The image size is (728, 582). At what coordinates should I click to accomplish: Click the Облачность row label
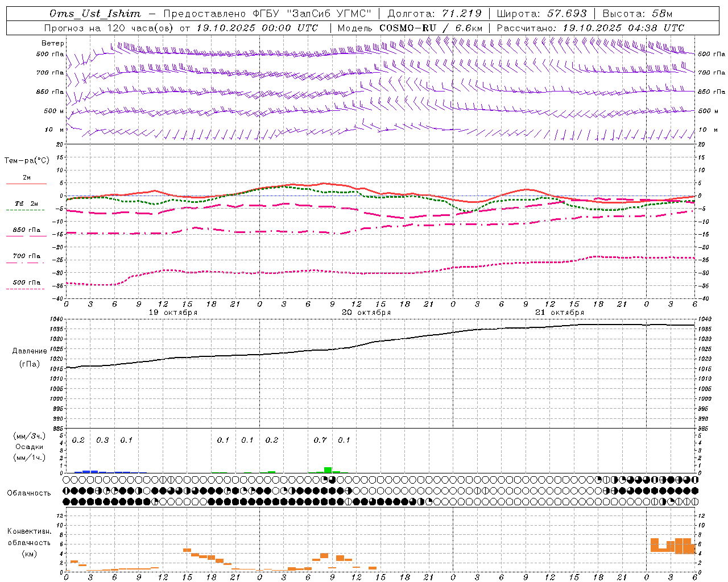tap(29, 493)
